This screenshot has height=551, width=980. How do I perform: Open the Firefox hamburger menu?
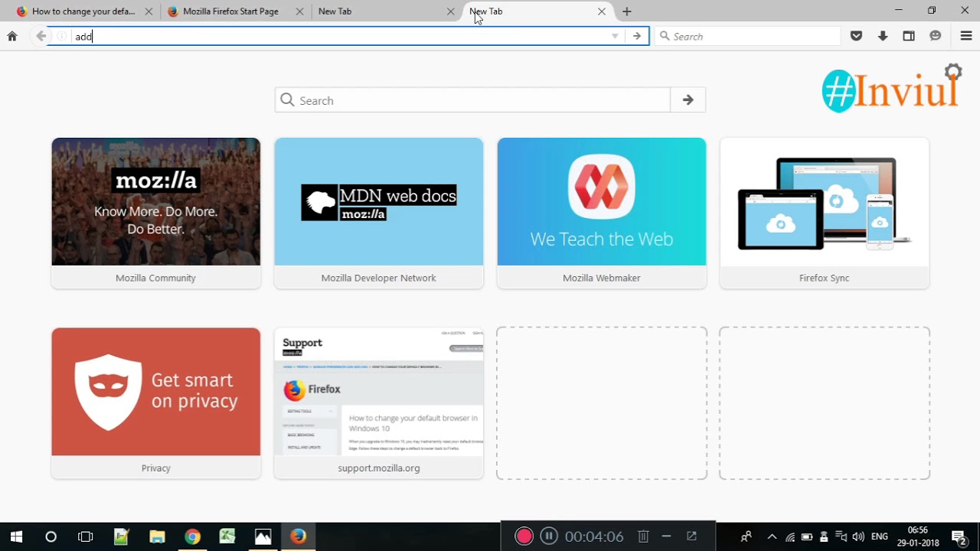(966, 36)
